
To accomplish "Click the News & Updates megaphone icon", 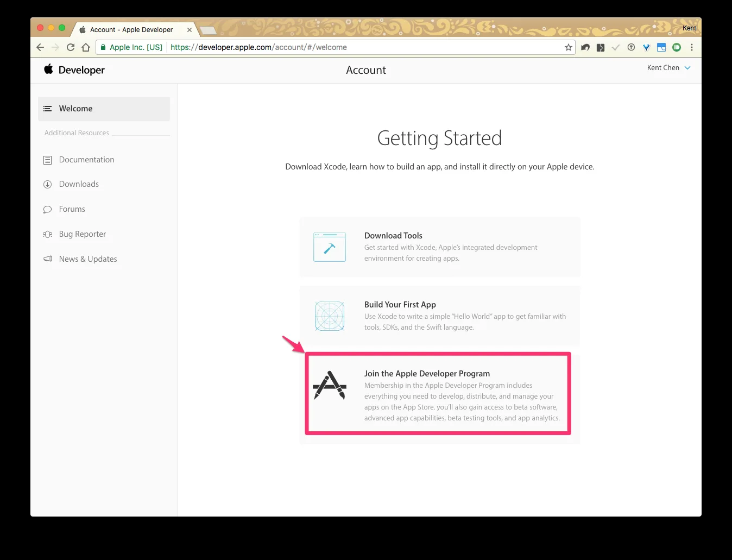I will [48, 259].
